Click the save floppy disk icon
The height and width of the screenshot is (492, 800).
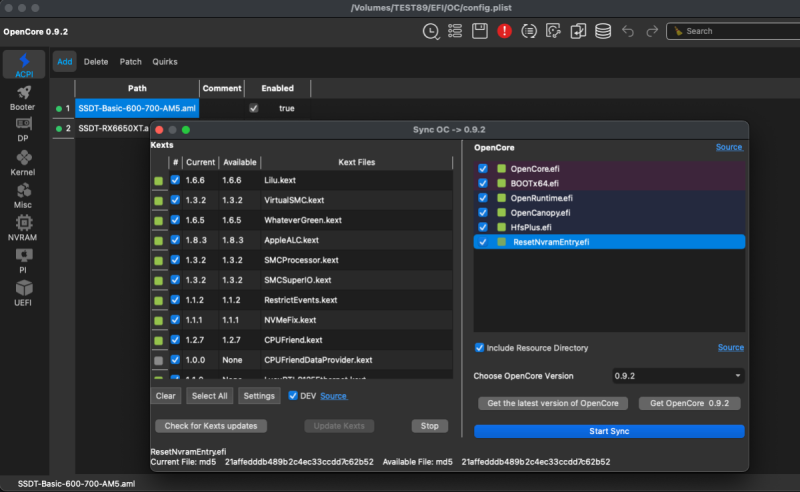(x=480, y=31)
